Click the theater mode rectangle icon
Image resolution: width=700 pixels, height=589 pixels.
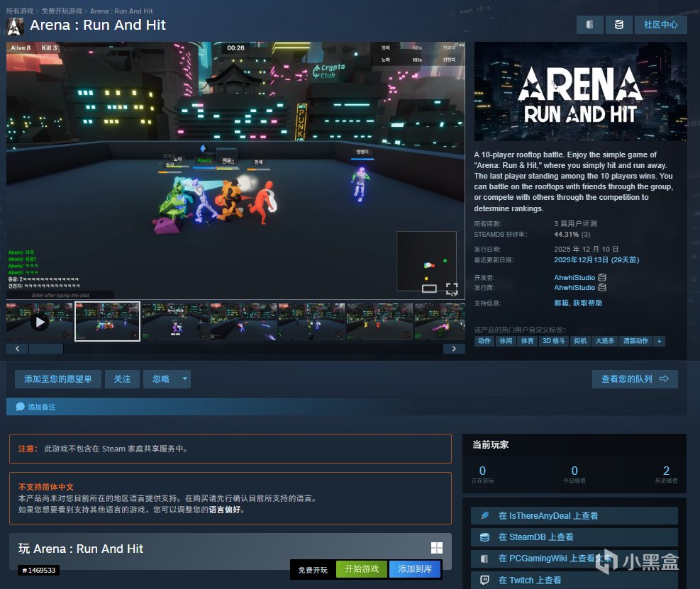[429, 288]
